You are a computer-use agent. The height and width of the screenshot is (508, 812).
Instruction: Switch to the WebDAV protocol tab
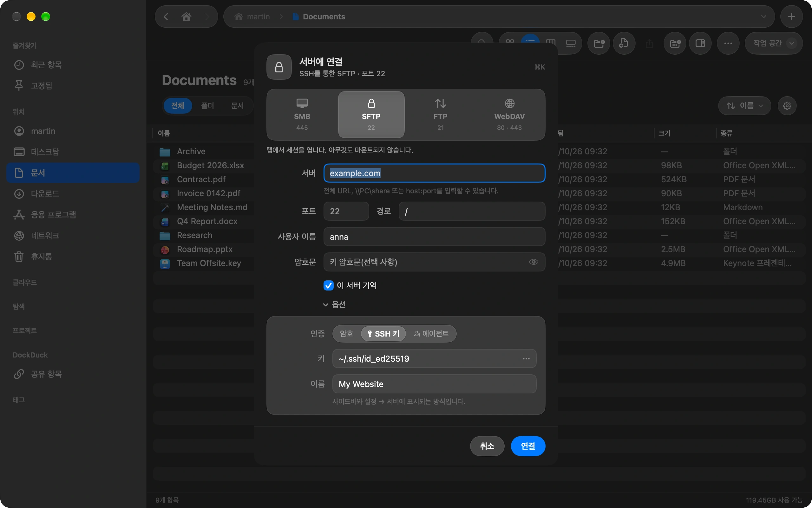(x=509, y=115)
